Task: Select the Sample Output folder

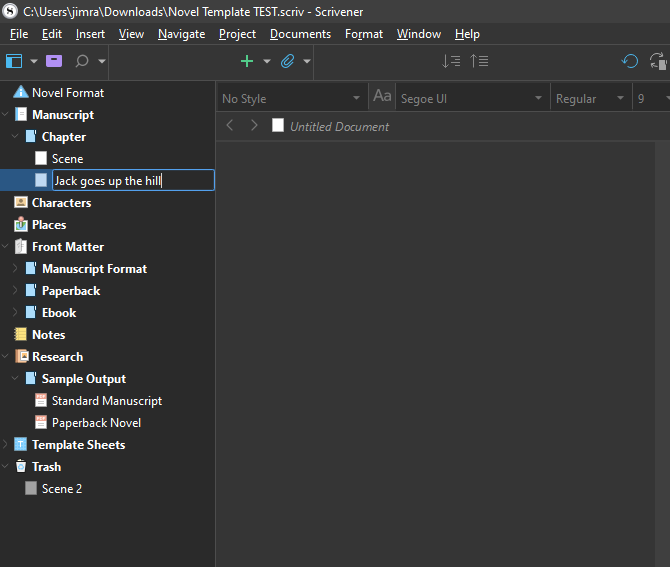Action: click(84, 379)
